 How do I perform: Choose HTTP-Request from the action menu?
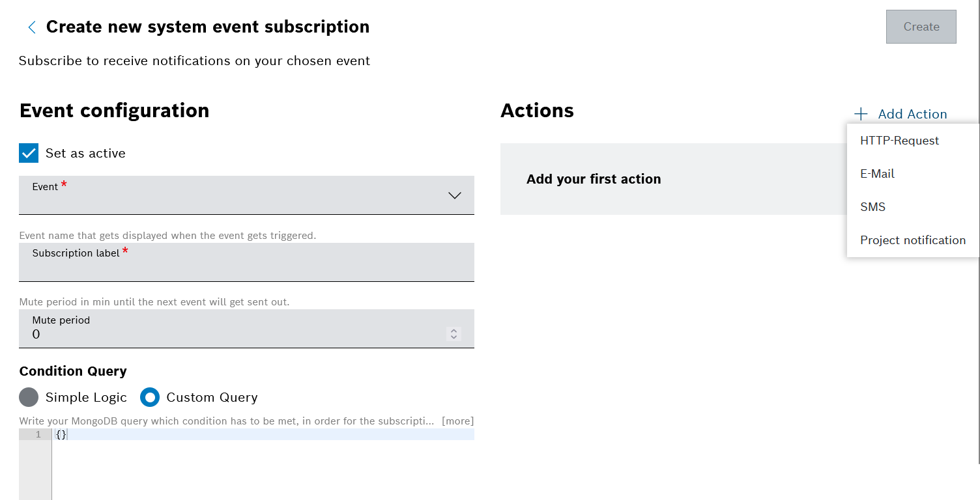click(899, 141)
